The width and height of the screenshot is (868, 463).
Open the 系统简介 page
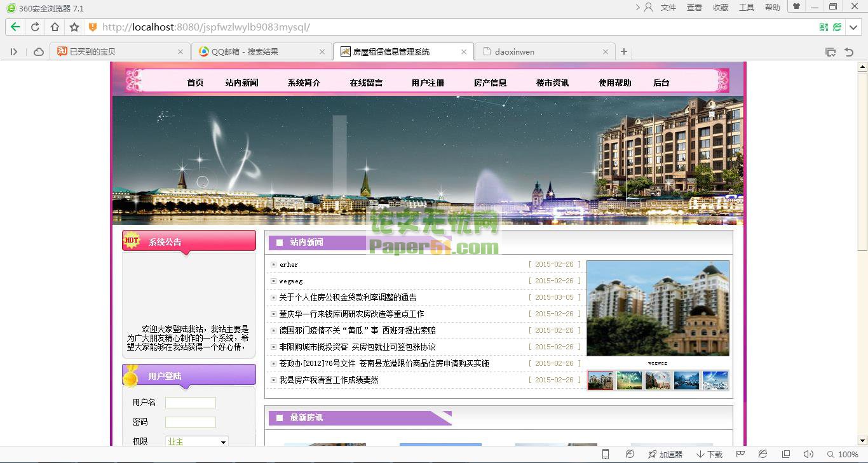coord(304,83)
